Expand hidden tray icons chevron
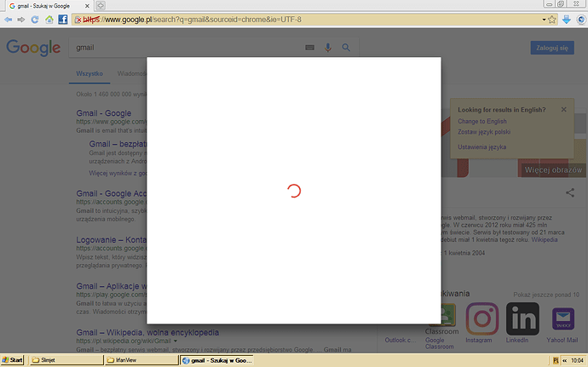This screenshot has height=367, width=588. click(564, 361)
